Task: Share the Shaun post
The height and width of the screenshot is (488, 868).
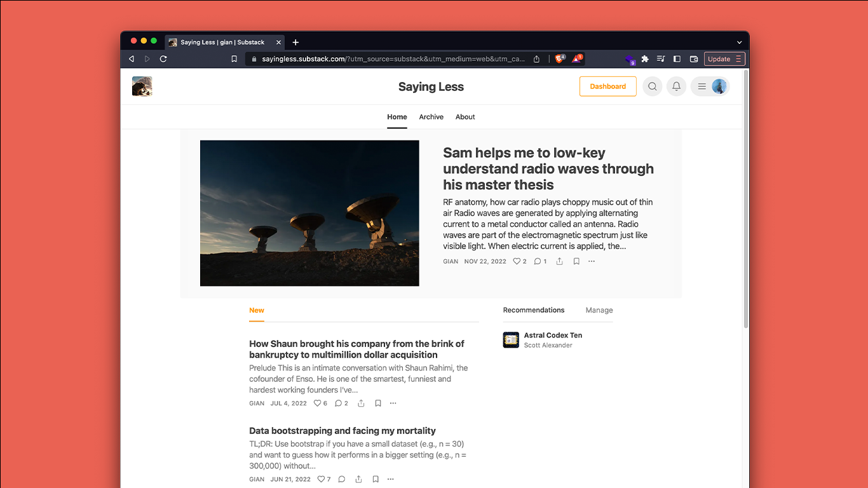Action: pyautogui.click(x=361, y=403)
